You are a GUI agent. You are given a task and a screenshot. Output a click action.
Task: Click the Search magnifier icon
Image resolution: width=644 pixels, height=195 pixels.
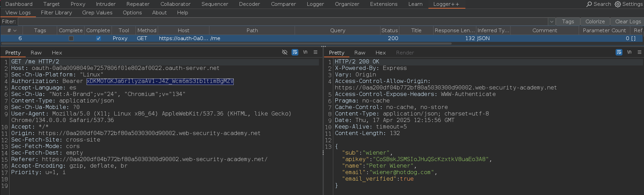coord(589,4)
